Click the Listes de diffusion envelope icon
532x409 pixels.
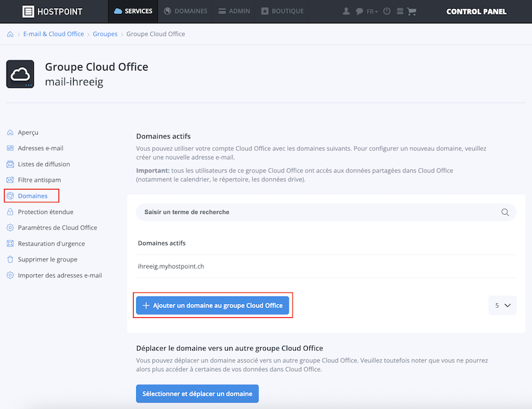[x=10, y=164]
